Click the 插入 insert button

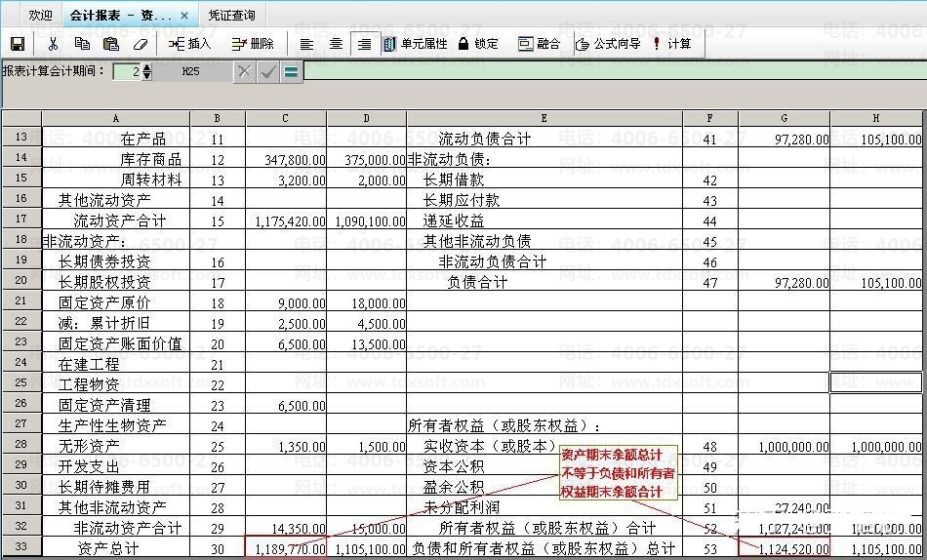(x=189, y=44)
